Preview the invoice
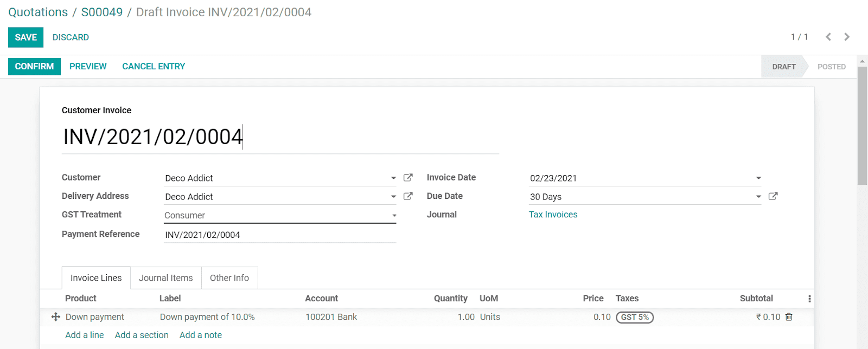Screen dimensions: 868x349 coord(88,66)
